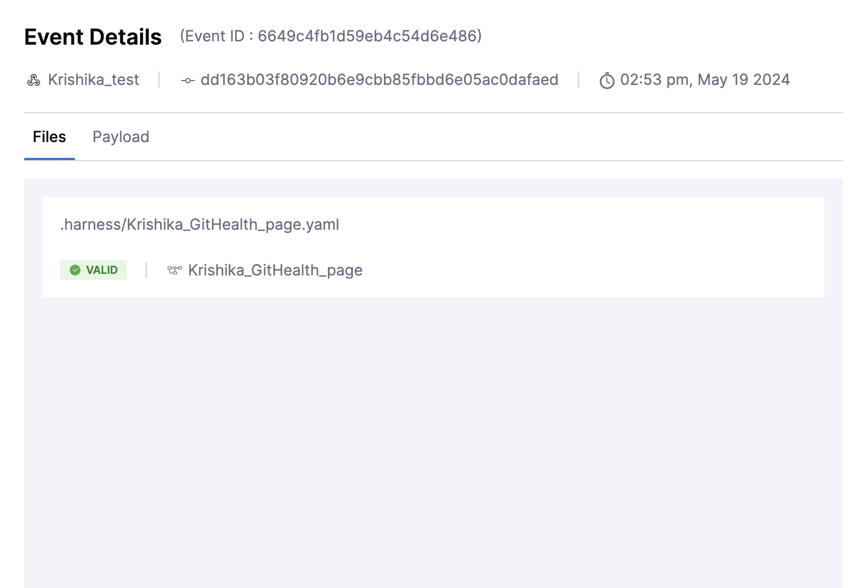Select the Files tab

49,137
